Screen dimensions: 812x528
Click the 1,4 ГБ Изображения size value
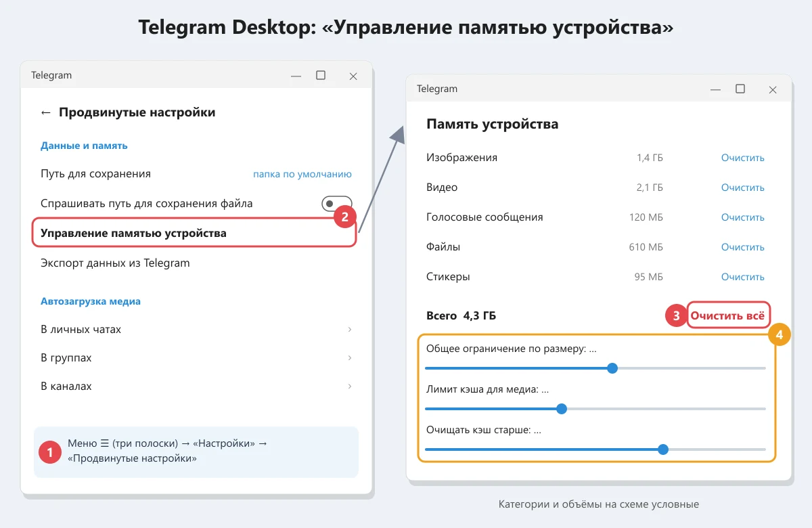coord(650,158)
